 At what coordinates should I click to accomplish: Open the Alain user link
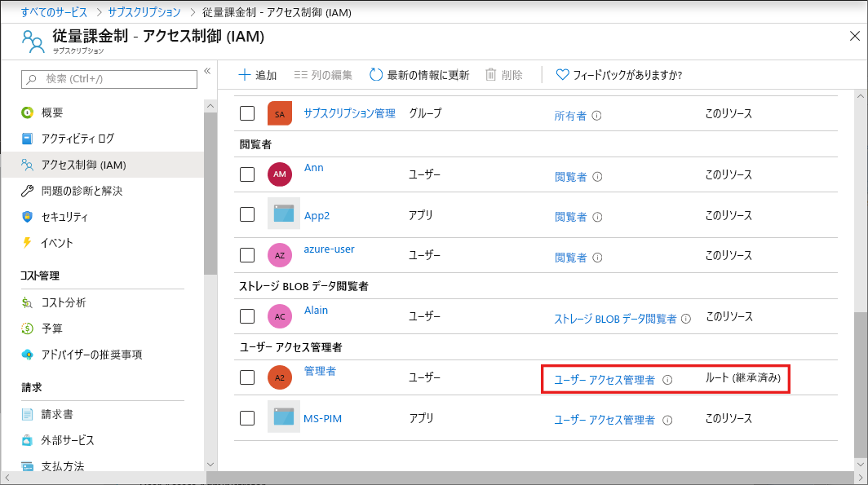tap(316, 311)
